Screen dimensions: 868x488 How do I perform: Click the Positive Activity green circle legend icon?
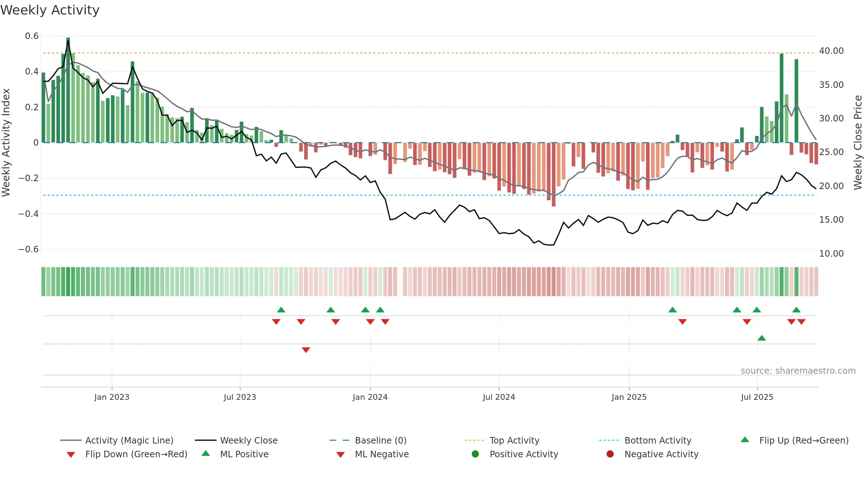coord(475,454)
